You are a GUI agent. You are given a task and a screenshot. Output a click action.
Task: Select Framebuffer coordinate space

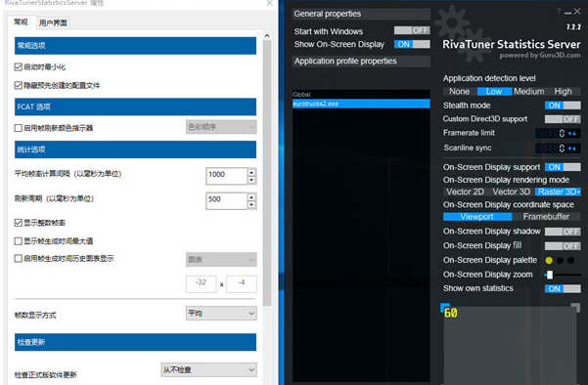546,217
